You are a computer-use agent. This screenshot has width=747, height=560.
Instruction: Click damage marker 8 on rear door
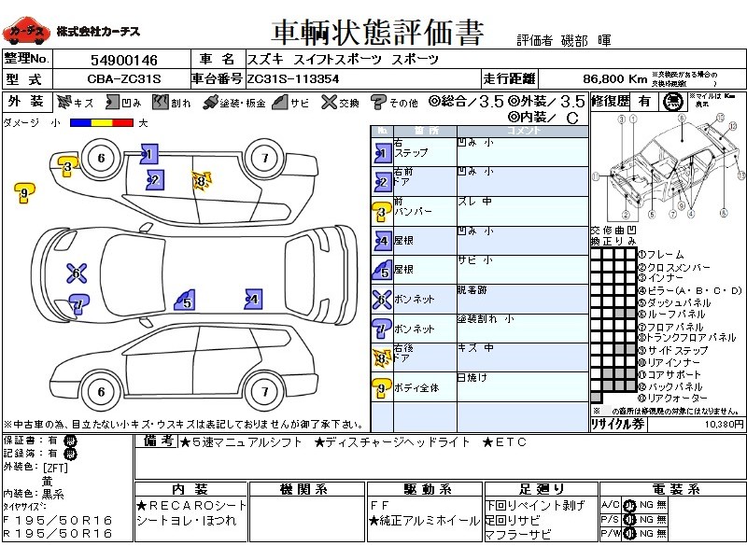tap(199, 181)
